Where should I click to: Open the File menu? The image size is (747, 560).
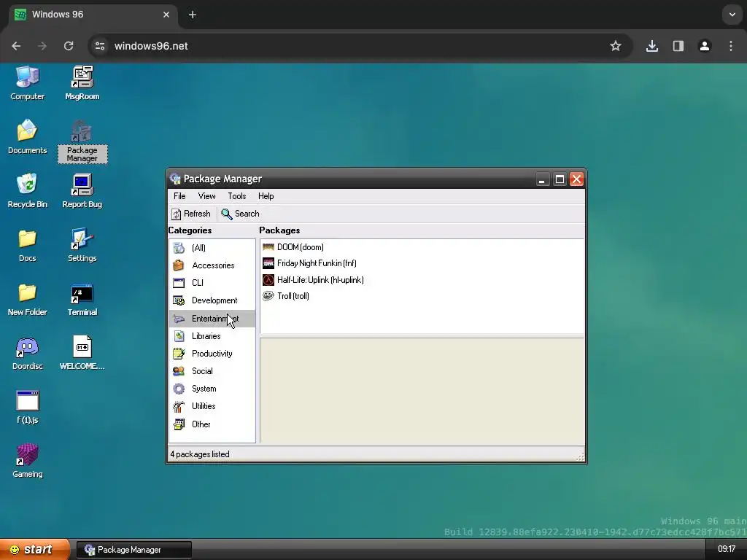[179, 196]
